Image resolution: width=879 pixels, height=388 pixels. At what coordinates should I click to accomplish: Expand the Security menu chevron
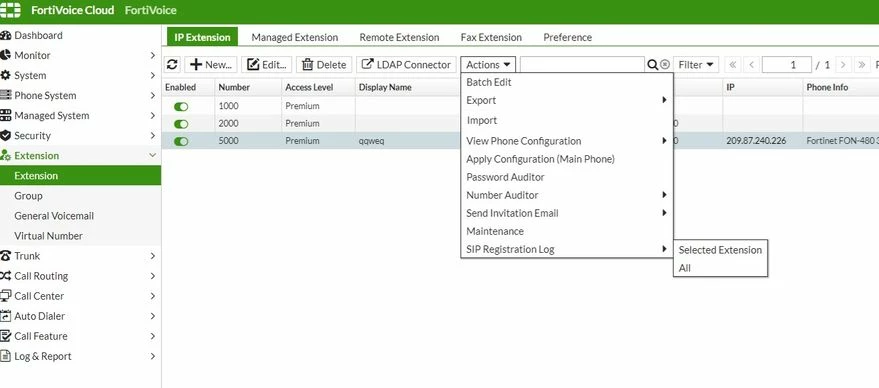[152, 136]
